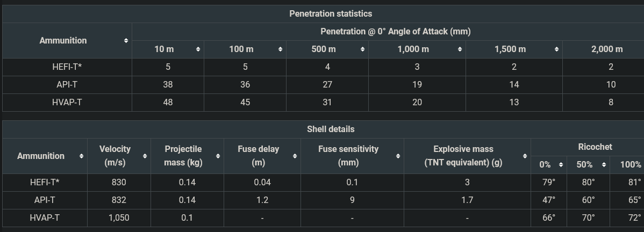Click the HVAP-T velocity value 1,050

(x=119, y=218)
